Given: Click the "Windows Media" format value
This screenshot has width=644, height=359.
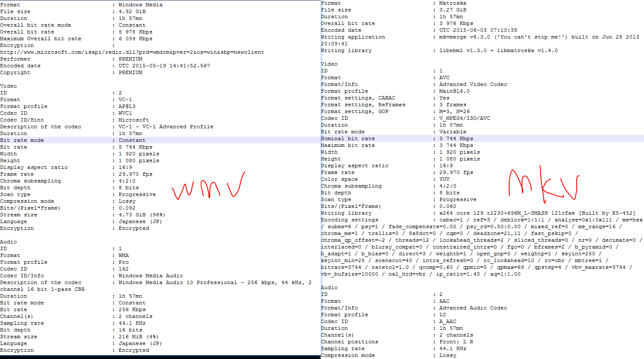Looking at the screenshot, I should point(140,5).
